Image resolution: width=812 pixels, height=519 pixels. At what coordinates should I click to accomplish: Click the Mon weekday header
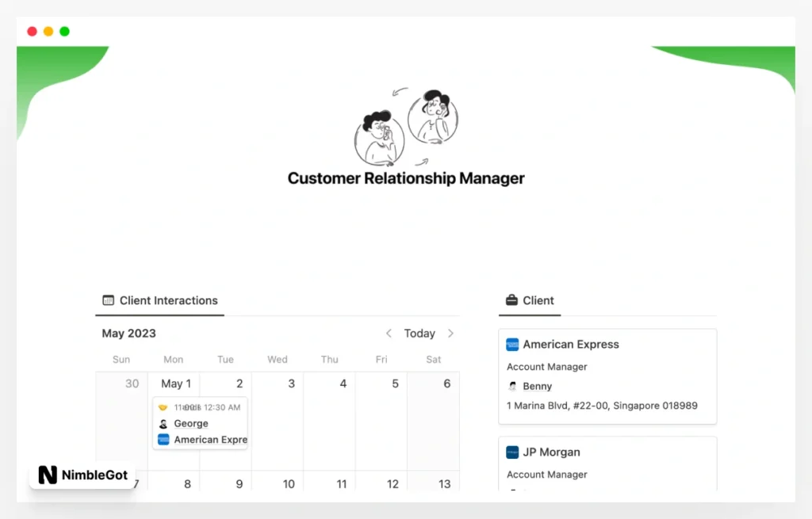pyautogui.click(x=174, y=360)
